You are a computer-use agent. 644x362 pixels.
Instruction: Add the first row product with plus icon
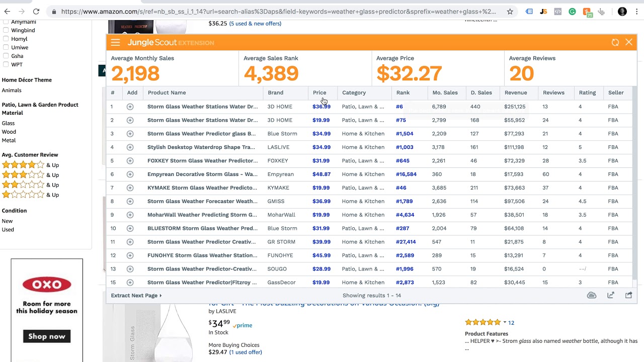[130, 107]
